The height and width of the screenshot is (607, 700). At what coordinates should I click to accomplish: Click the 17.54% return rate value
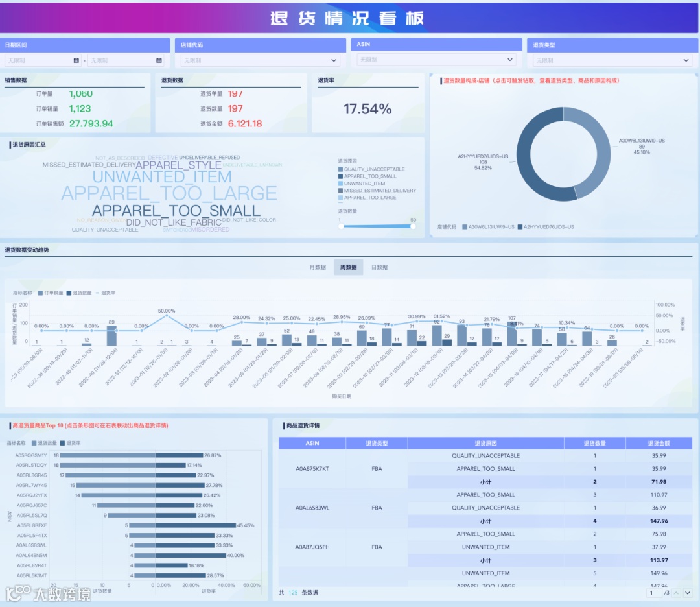(x=367, y=109)
